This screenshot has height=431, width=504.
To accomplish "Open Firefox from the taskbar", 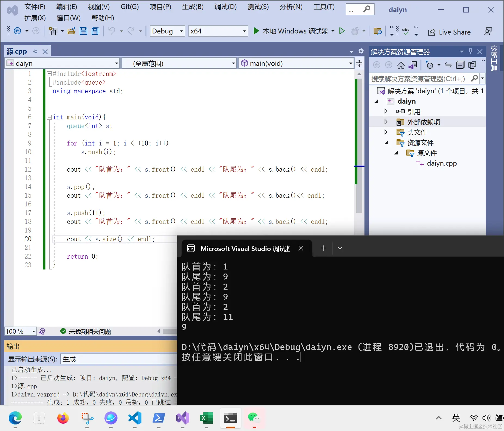I will point(63,418).
